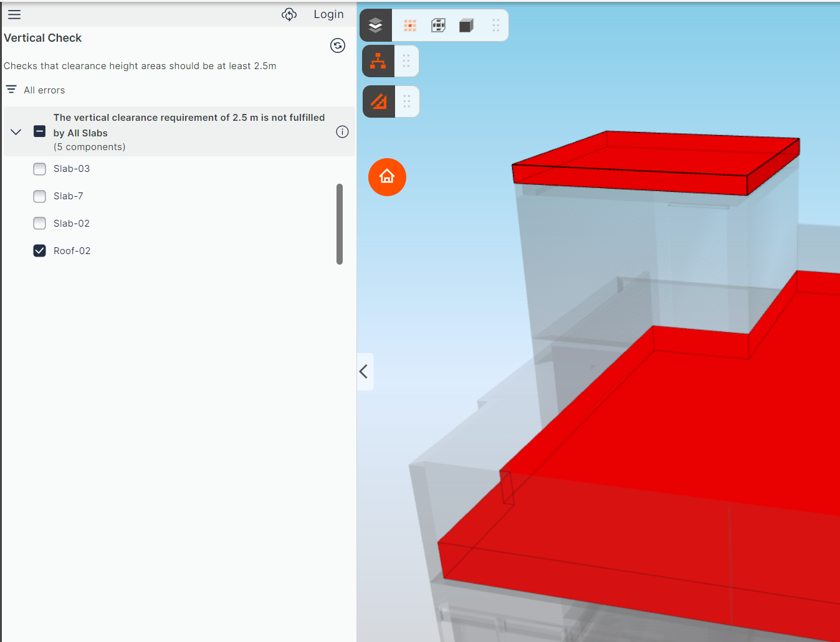Click the components list scrollbar
The image size is (840, 642).
pyautogui.click(x=340, y=224)
